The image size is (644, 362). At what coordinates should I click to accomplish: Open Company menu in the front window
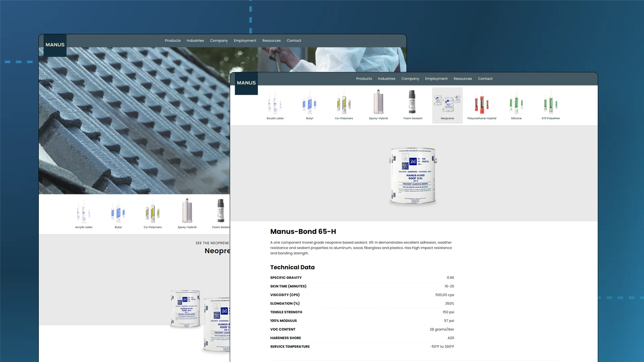pos(410,79)
